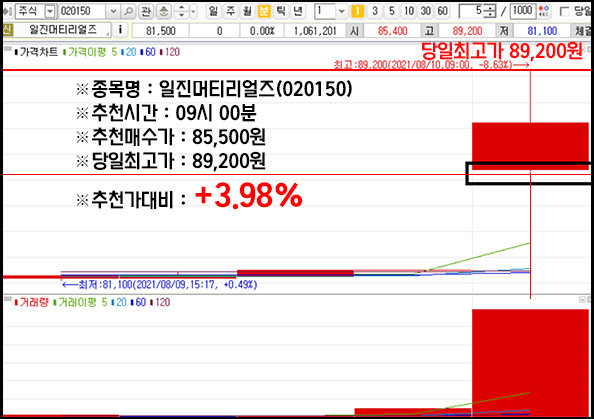This screenshot has height=419, width=594.
Task: Expand the stock code 020150 dropdown
Action: pyautogui.click(x=113, y=11)
